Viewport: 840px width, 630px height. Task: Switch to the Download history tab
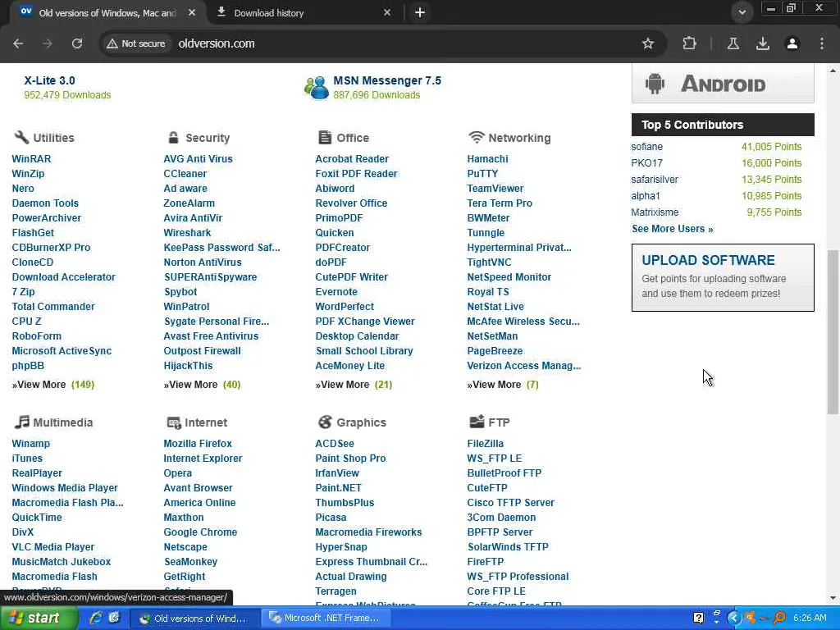click(x=304, y=13)
